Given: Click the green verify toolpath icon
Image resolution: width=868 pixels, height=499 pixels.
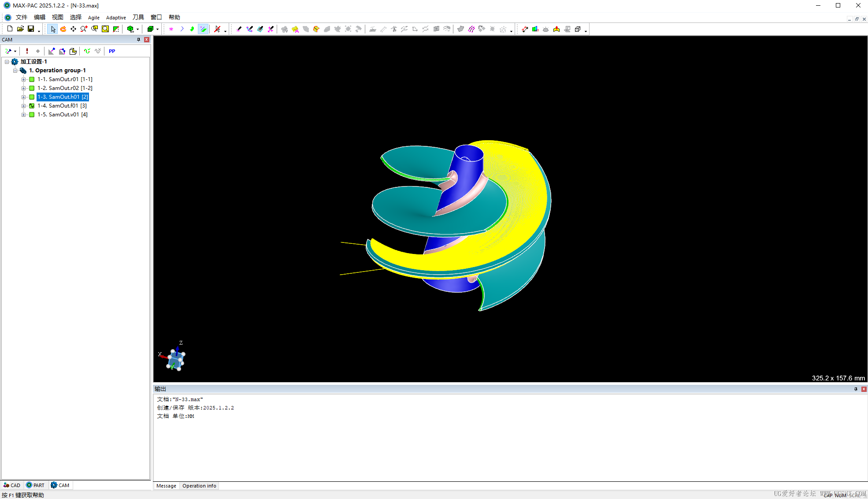Looking at the screenshot, I should pos(87,51).
